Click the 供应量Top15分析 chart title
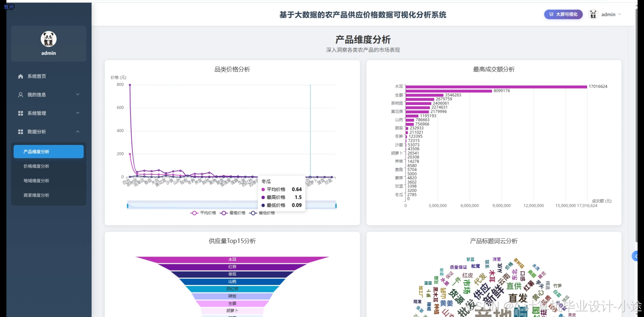644x317 pixels. pos(232,241)
